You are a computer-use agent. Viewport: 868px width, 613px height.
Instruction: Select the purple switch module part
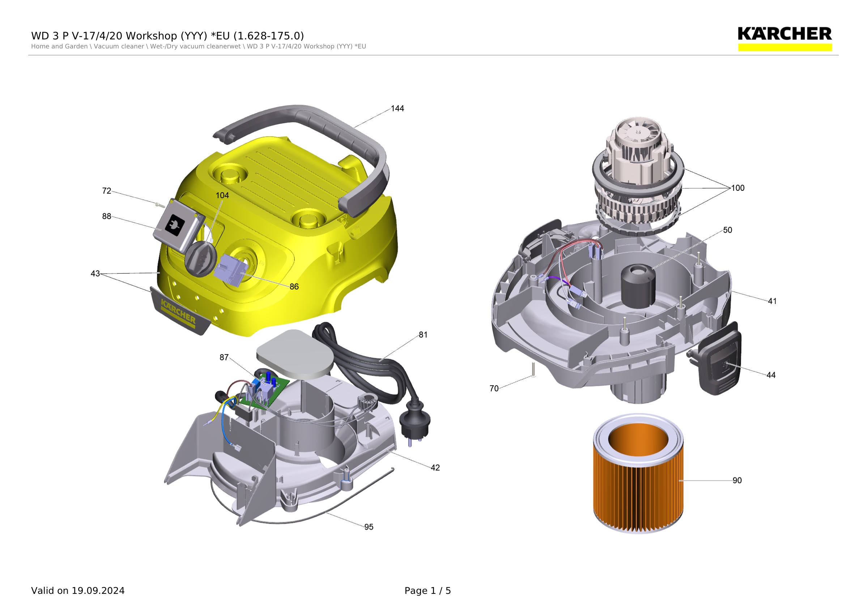231,270
